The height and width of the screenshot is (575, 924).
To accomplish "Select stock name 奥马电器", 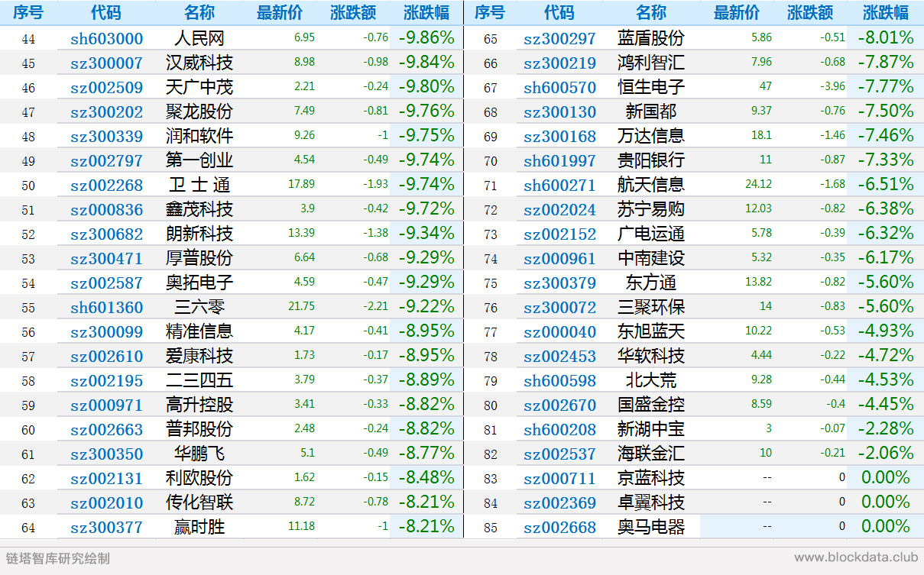I will tap(651, 528).
